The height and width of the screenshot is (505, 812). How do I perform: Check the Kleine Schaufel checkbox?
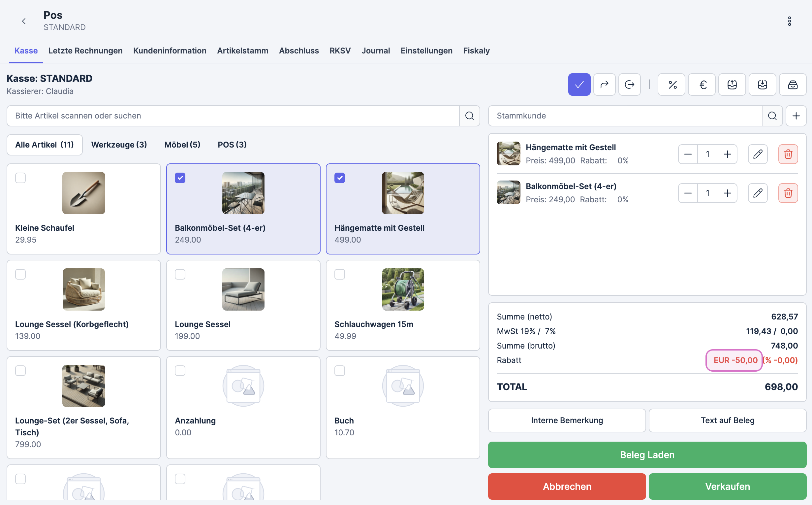point(20,178)
